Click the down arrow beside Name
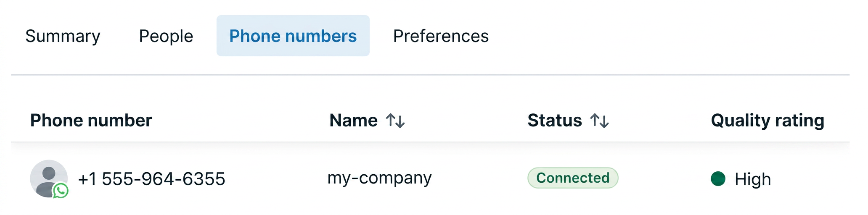868x215 pixels. point(400,121)
